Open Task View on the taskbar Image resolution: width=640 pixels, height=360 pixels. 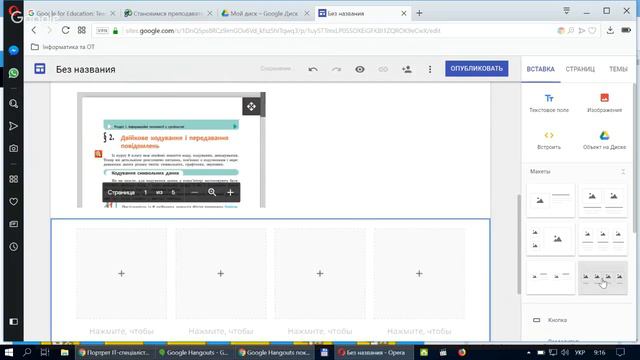tap(45, 352)
